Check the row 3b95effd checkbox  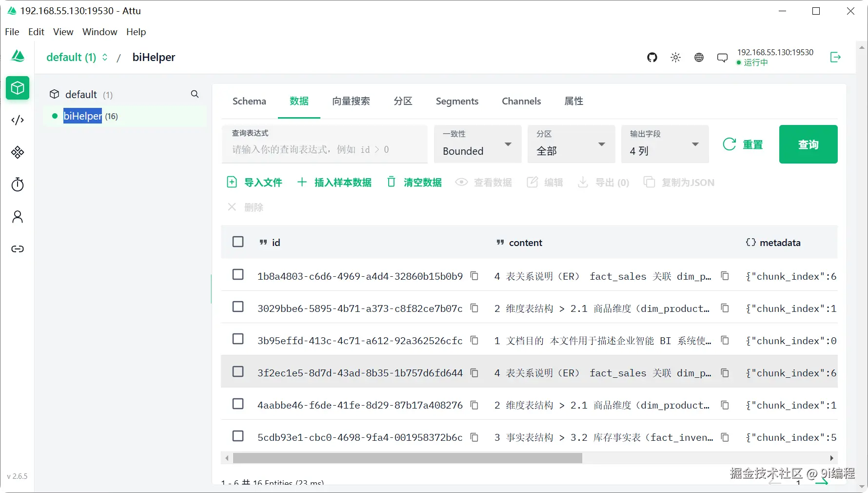[238, 339]
